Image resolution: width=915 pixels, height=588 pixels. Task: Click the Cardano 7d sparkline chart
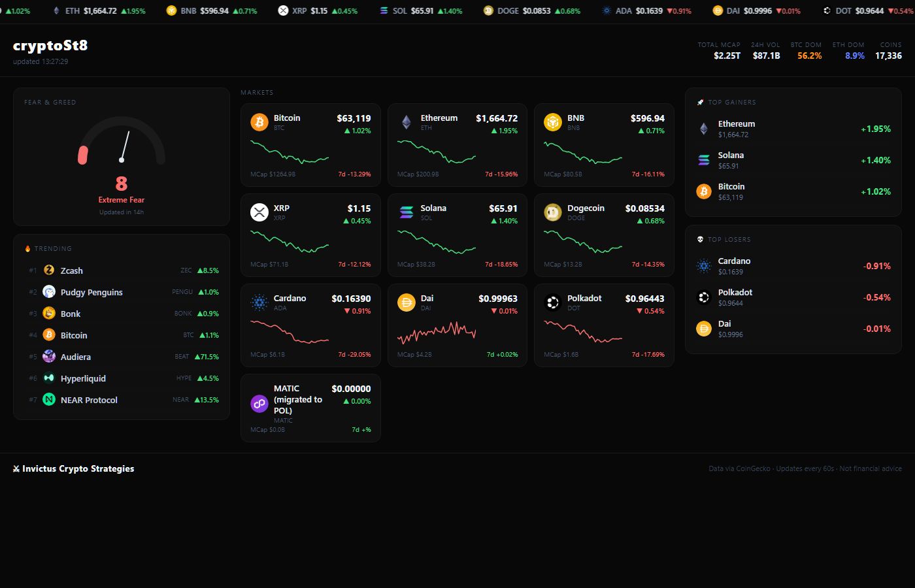(x=290, y=332)
